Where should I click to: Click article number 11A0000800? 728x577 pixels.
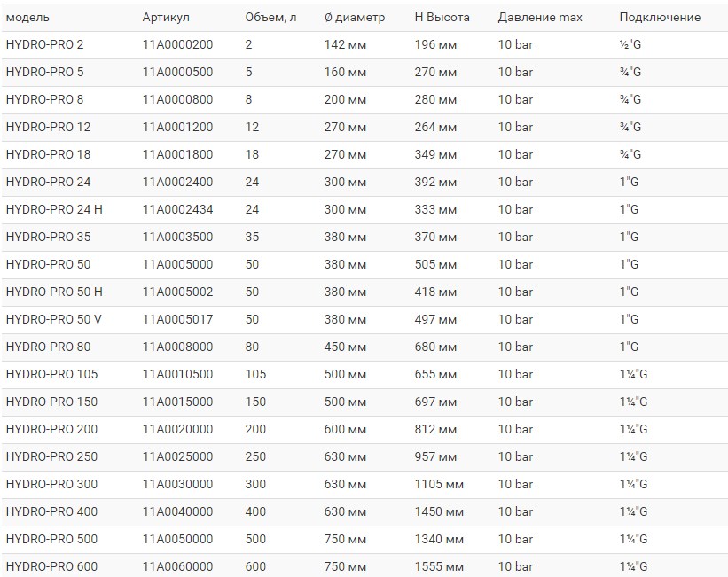pos(178,99)
